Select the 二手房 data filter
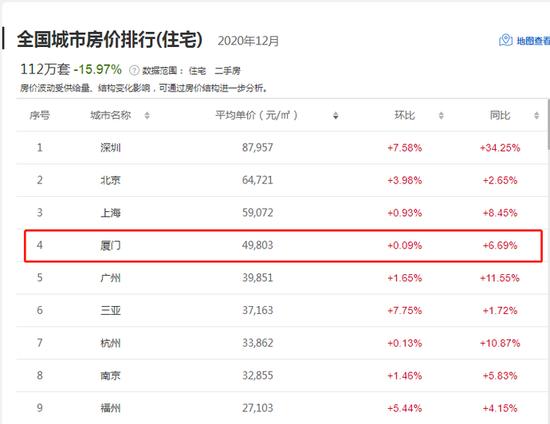Screen dimensions: 550x424 click(228, 71)
